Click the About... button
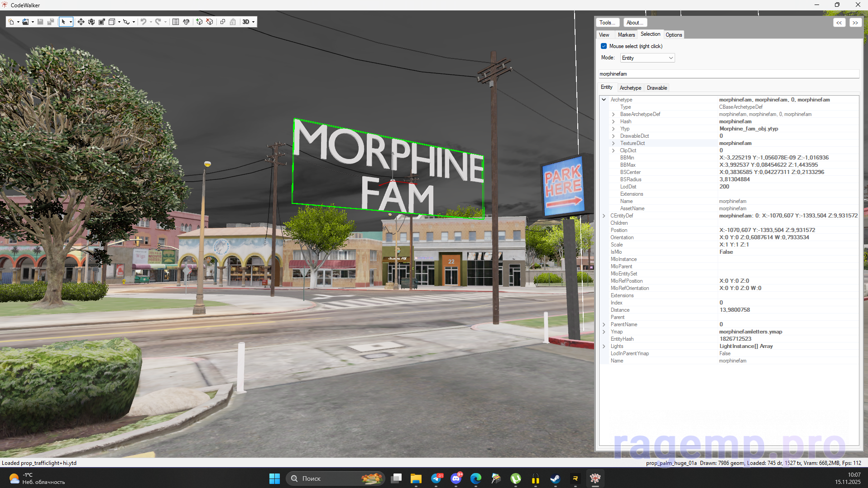 [634, 23]
